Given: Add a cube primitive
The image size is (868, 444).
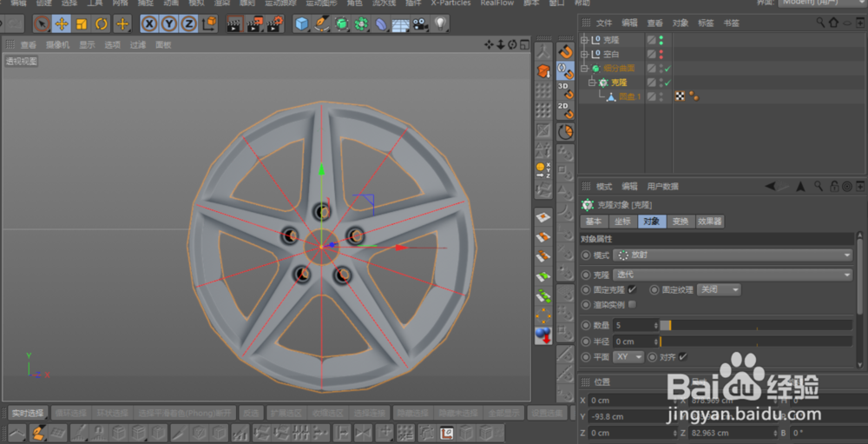Looking at the screenshot, I should [302, 23].
